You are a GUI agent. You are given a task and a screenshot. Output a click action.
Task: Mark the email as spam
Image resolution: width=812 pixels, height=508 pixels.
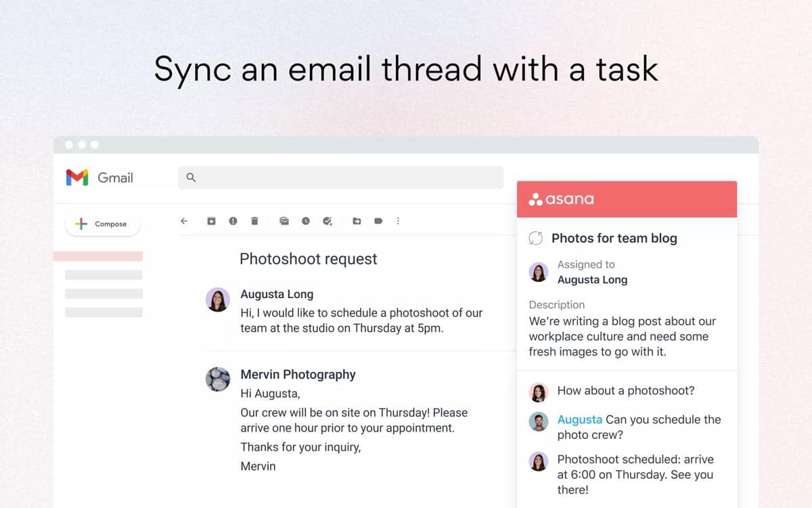pyautogui.click(x=233, y=221)
